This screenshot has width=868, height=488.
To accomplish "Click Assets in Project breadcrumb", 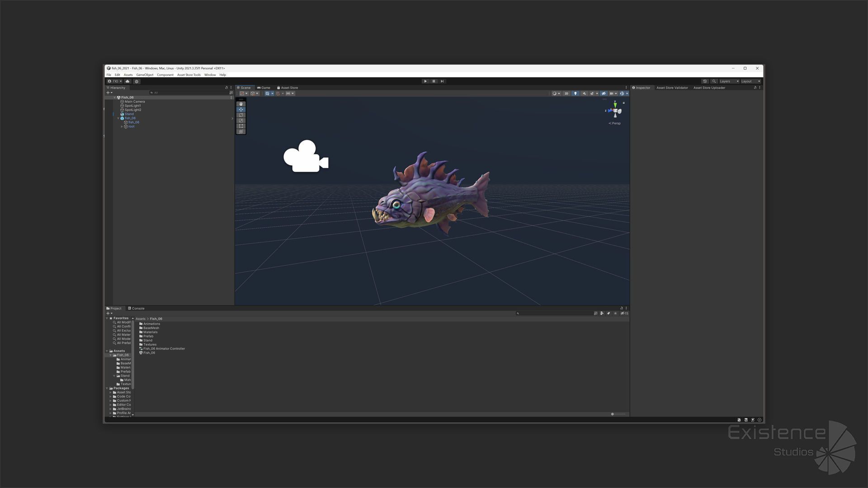I will pyautogui.click(x=141, y=319).
